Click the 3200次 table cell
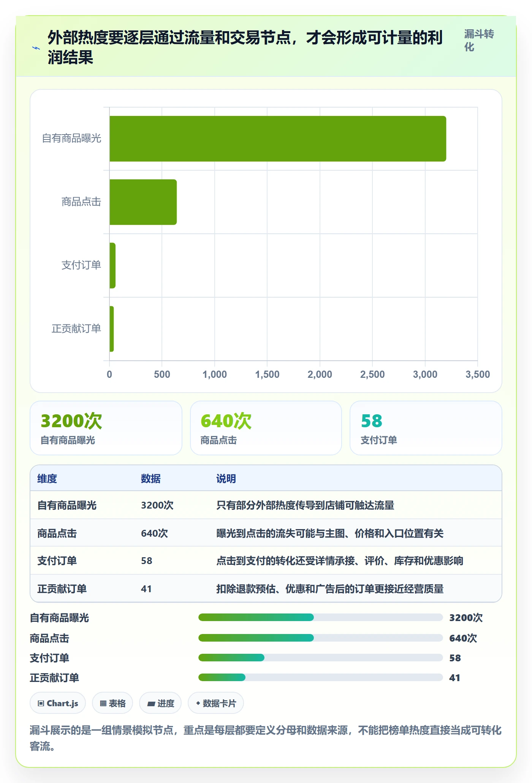Image resolution: width=532 pixels, height=783 pixels. 157,505
